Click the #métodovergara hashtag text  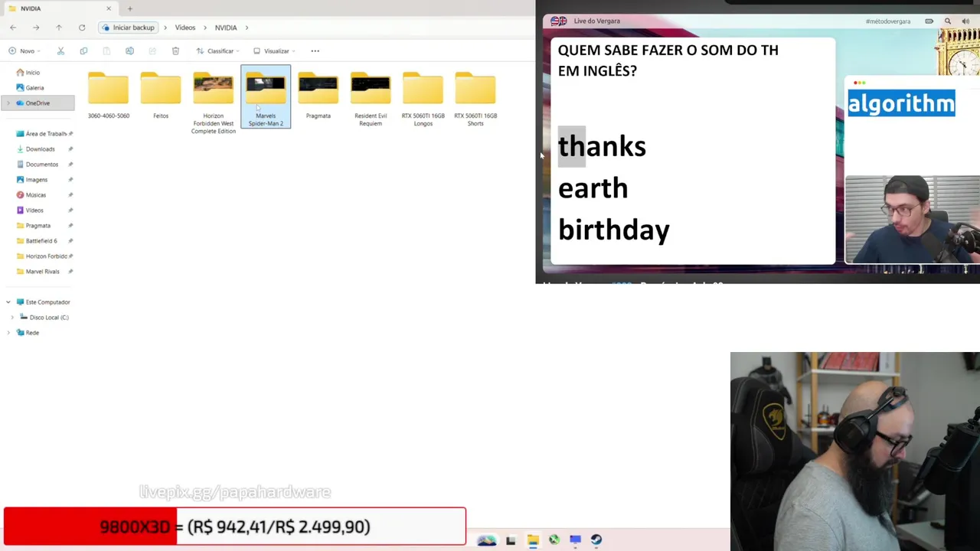click(888, 21)
